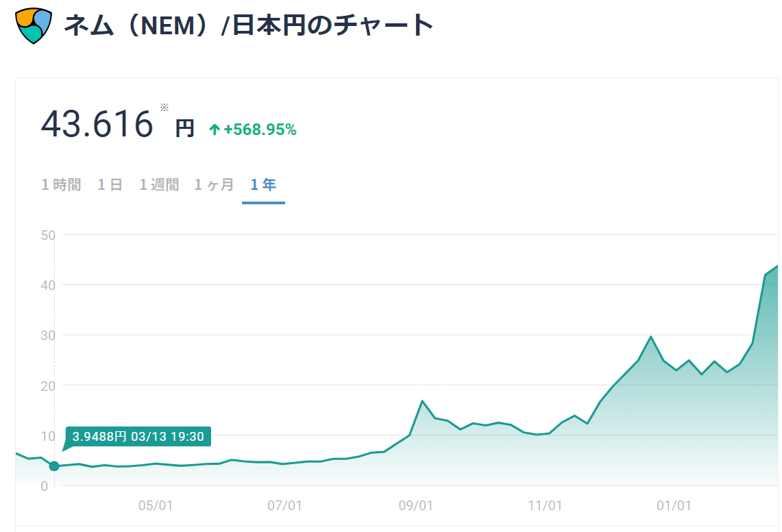Select the 1日 time range tab
Viewport: 782px width, 532px height.
point(110,184)
